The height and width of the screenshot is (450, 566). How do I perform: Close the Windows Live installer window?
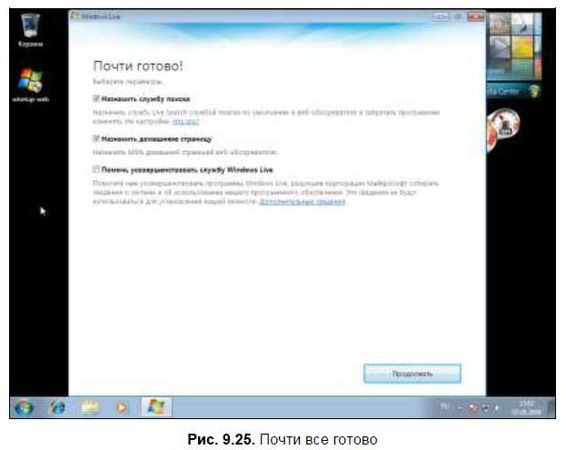pos(475,16)
